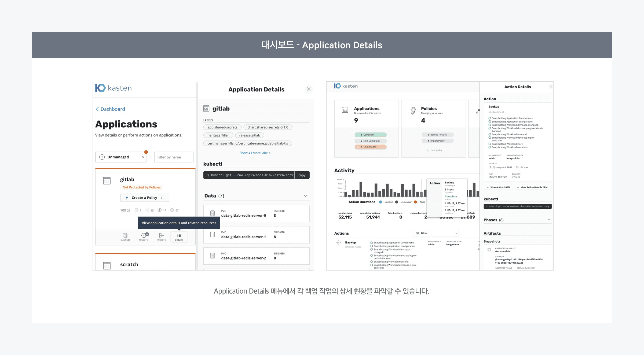The width and height of the screenshot is (644, 355).
Task: Go back to Dashboard
Action: coord(110,109)
